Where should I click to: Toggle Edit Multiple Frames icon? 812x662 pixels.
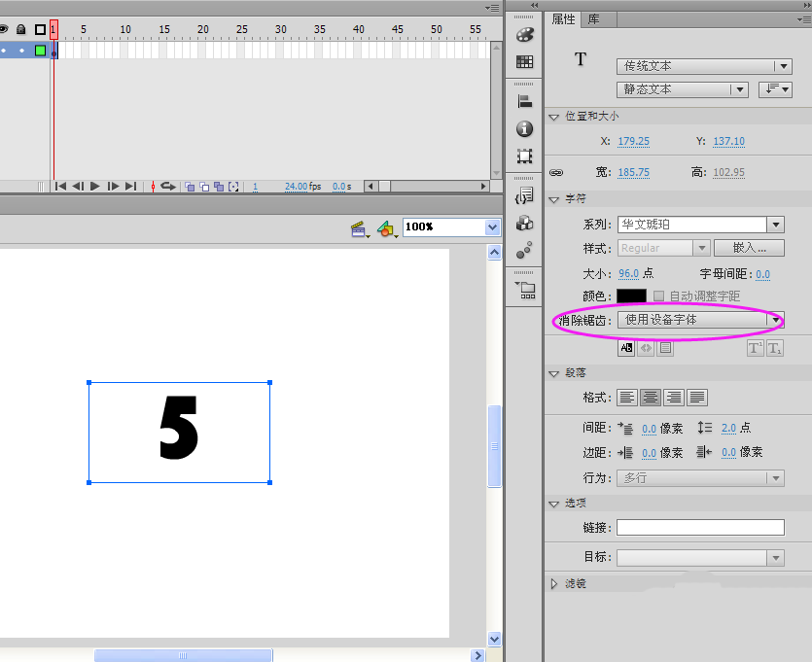[219, 187]
